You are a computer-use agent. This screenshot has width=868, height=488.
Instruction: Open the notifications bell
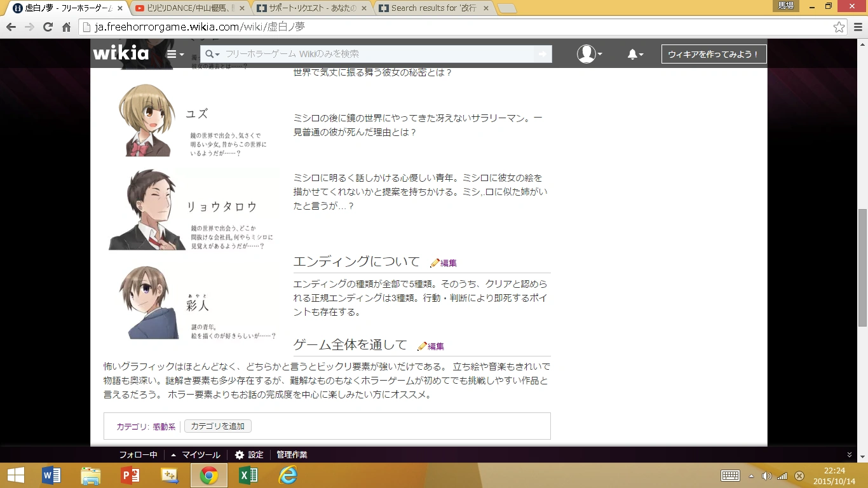tap(635, 55)
